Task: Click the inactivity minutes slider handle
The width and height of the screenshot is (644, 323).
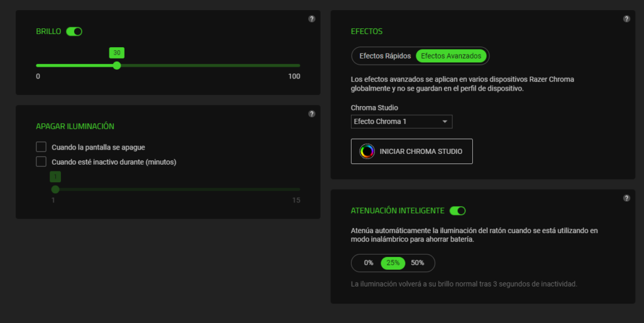Action: pyautogui.click(x=55, y=189)
